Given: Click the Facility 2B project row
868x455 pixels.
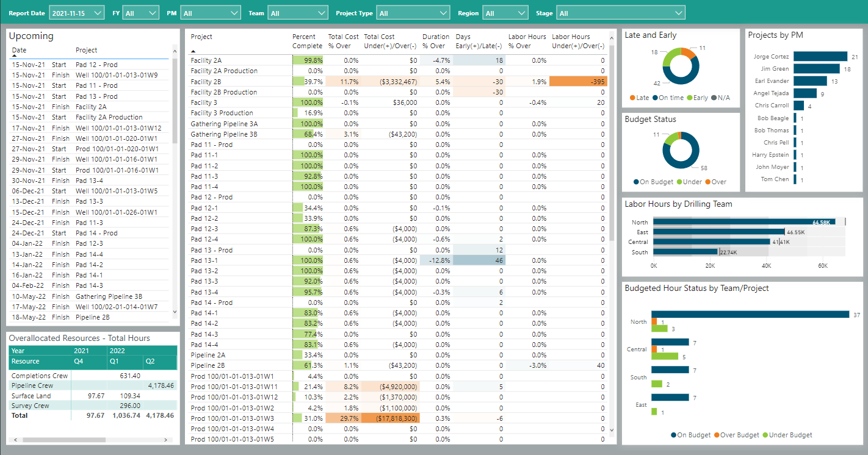Looking at the screenshot, I should point(206,82).
